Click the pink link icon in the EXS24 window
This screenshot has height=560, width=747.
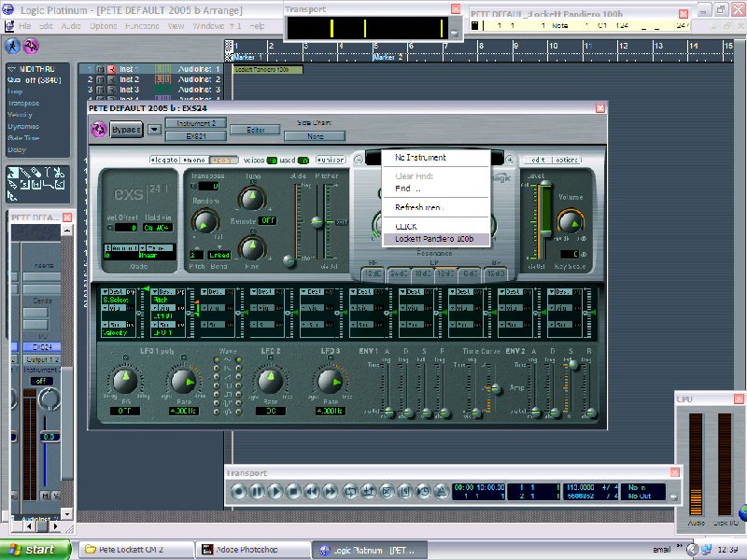coord(100,129)
